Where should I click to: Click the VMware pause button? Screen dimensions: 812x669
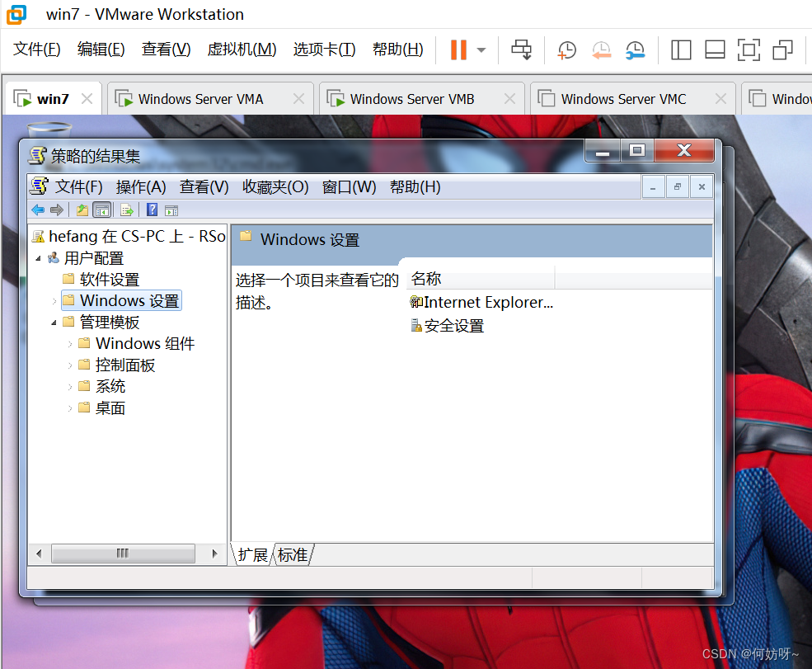[x=458, y=49]
